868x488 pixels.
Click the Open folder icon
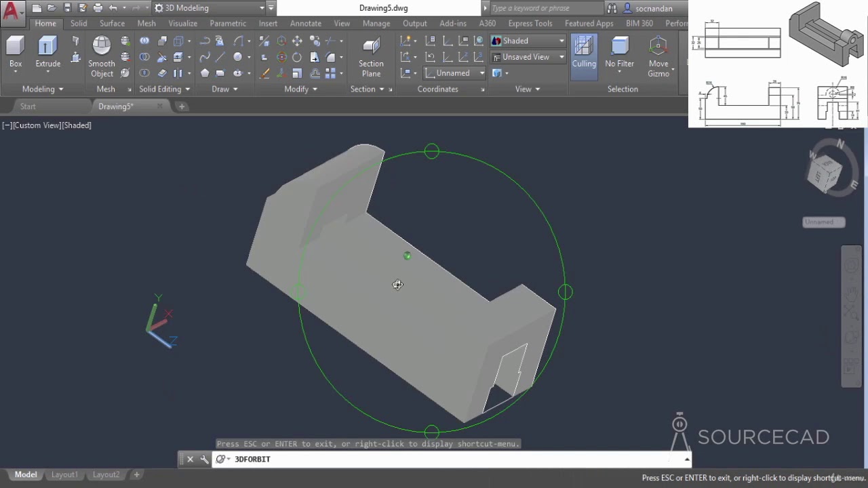[x=52, y=8]
